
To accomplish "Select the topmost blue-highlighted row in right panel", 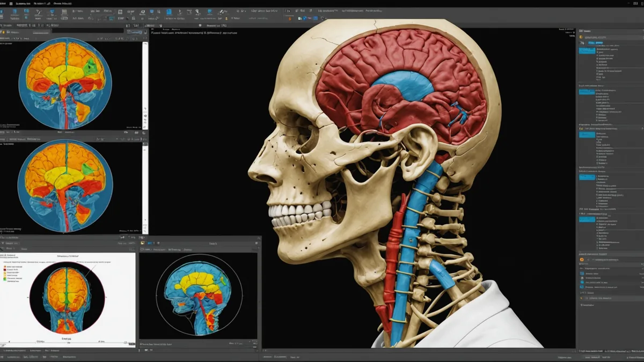I will coord(587,50).
